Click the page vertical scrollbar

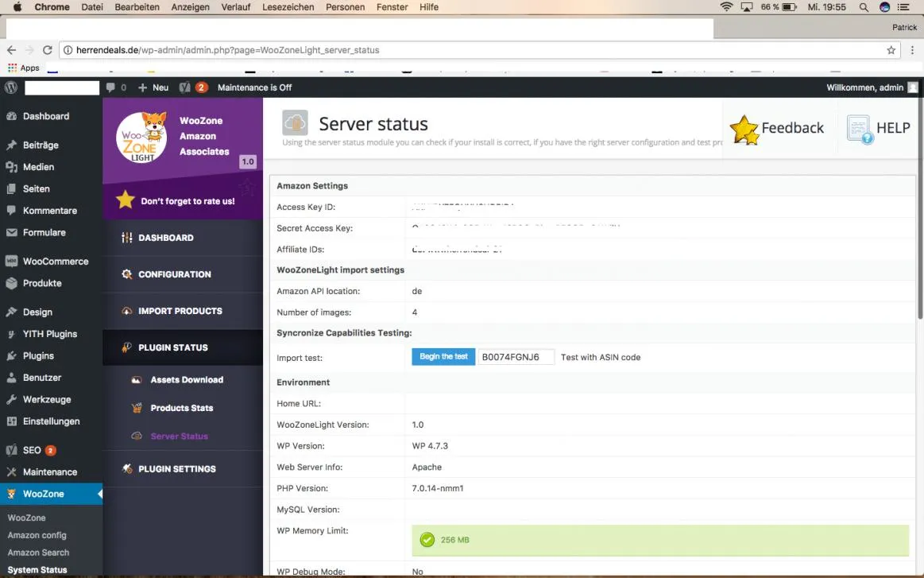click(x=921, y=211)
